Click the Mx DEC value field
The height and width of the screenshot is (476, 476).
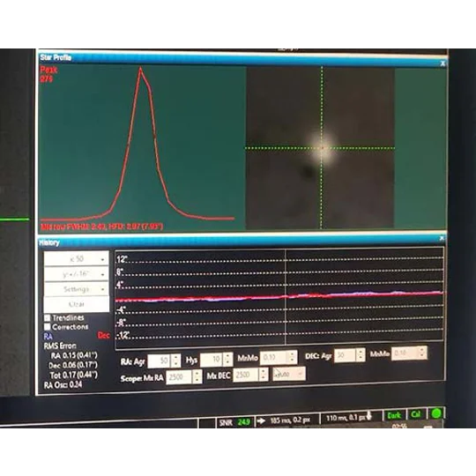(246, 376)
